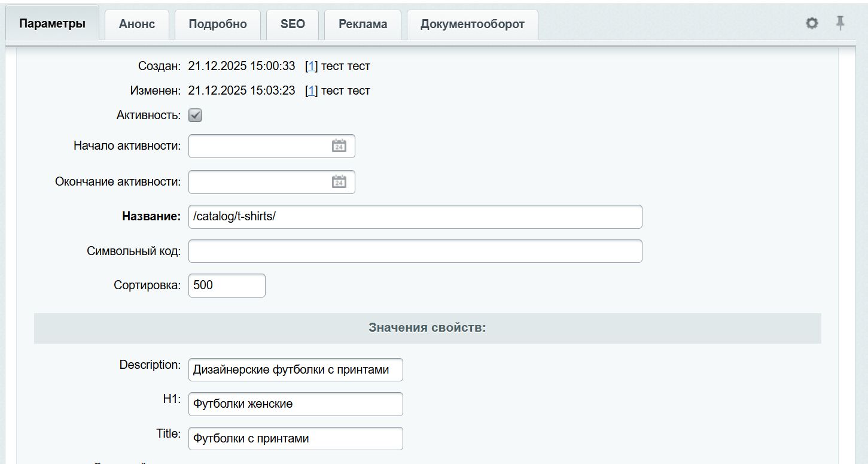Click inside the H1 property field

[x=296, y=404]
